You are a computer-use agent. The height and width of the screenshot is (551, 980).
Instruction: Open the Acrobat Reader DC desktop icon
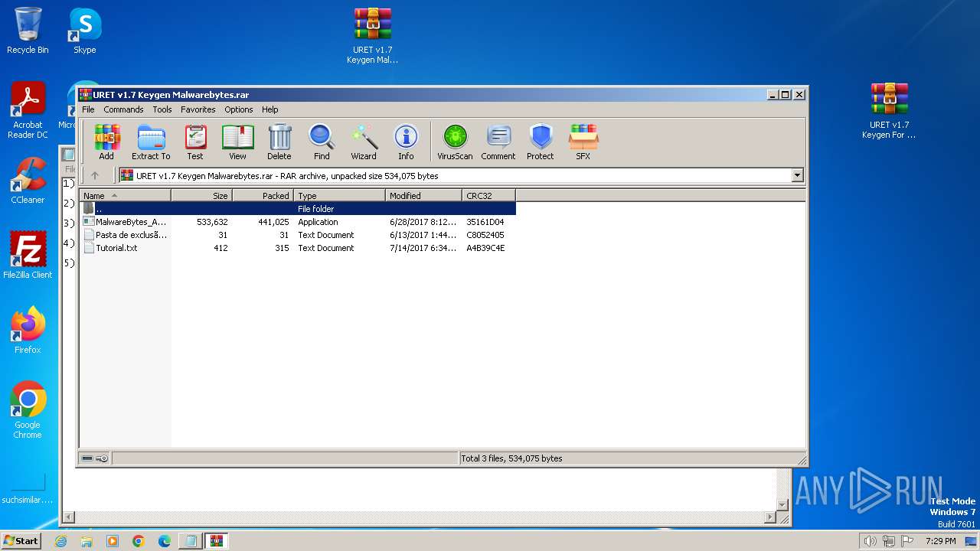(x=28, y=110)
